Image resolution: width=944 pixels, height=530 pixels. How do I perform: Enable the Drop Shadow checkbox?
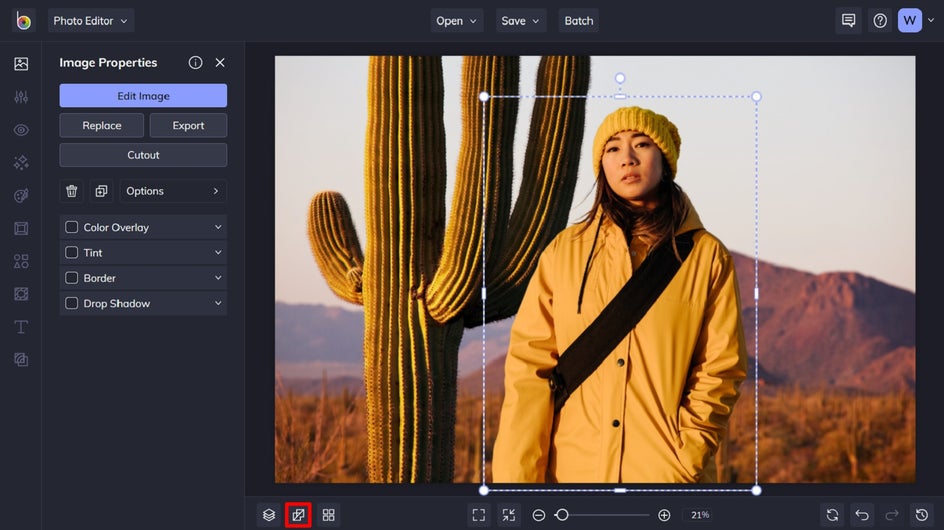(x=72, y=303)
